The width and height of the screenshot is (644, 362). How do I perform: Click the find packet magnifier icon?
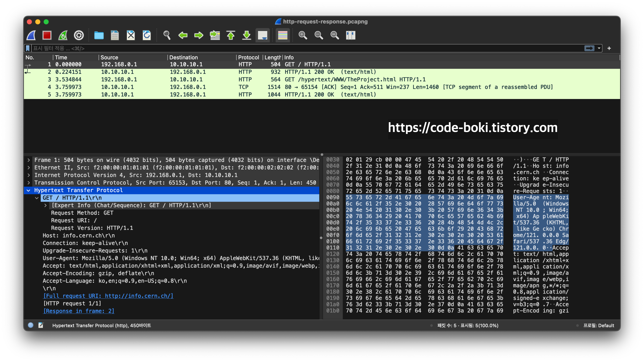pos(167,35)
